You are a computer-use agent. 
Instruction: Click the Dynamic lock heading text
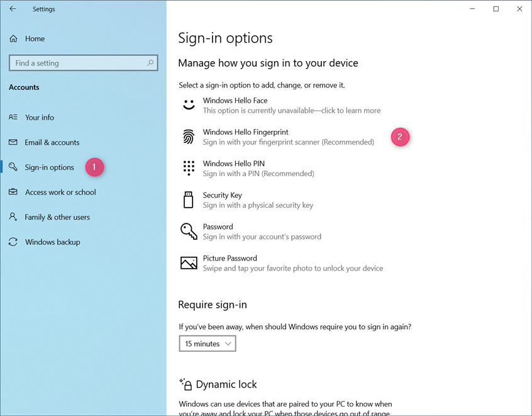(x=226, y=385)
